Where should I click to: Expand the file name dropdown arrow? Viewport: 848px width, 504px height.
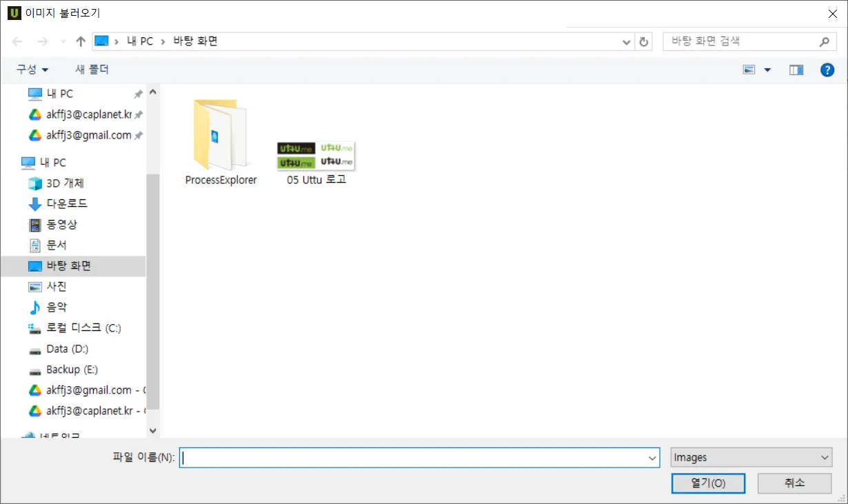coord(652,457)
